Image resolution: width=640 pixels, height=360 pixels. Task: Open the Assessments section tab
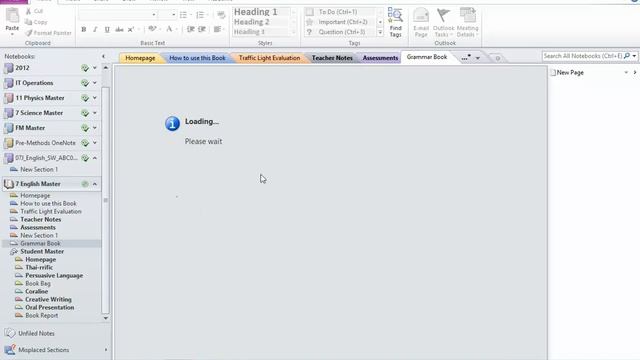380,58
